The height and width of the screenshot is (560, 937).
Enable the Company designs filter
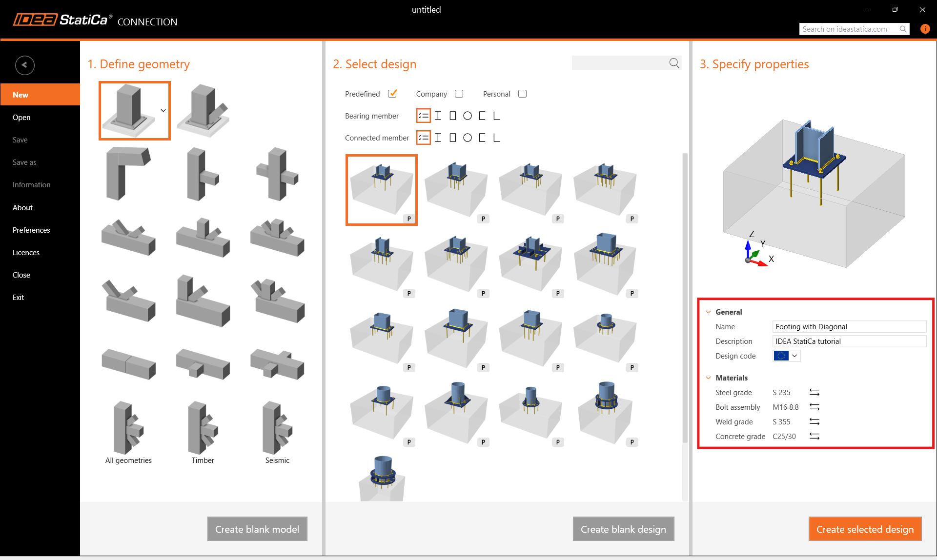pyautogui.click(x=459, y=93)
